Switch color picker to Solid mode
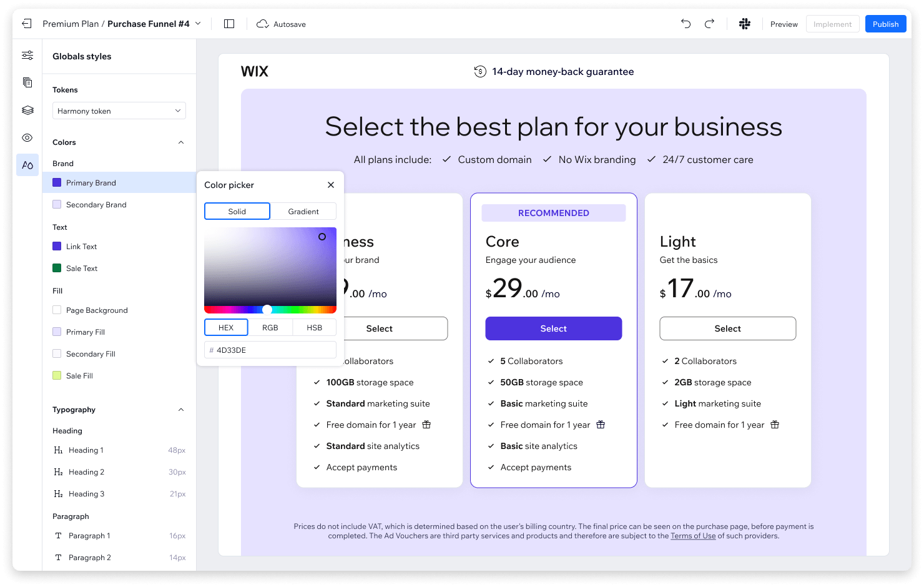Screen dimensions: 924x587 point(237,211)
